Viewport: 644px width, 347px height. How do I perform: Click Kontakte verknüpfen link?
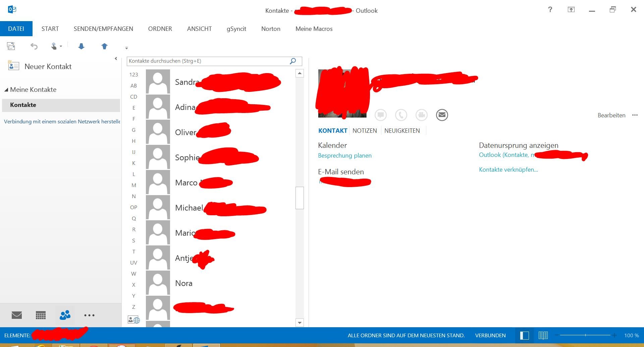tap(508, 170)
